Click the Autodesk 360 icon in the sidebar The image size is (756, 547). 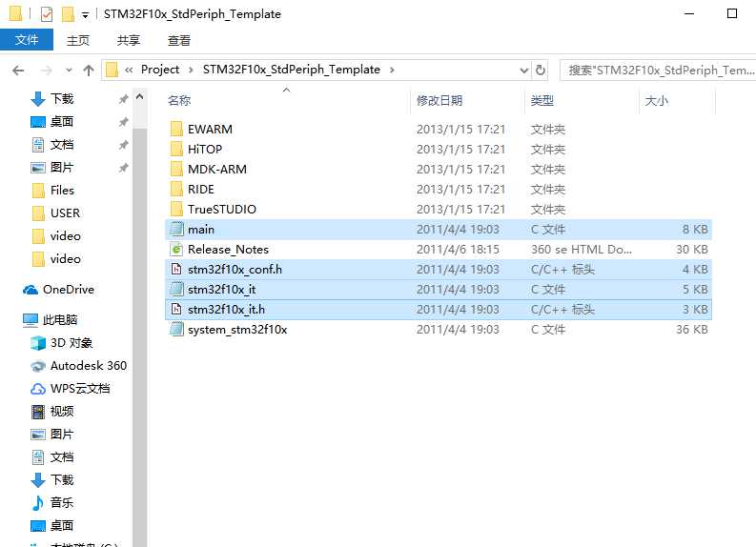tap(37, 366)
